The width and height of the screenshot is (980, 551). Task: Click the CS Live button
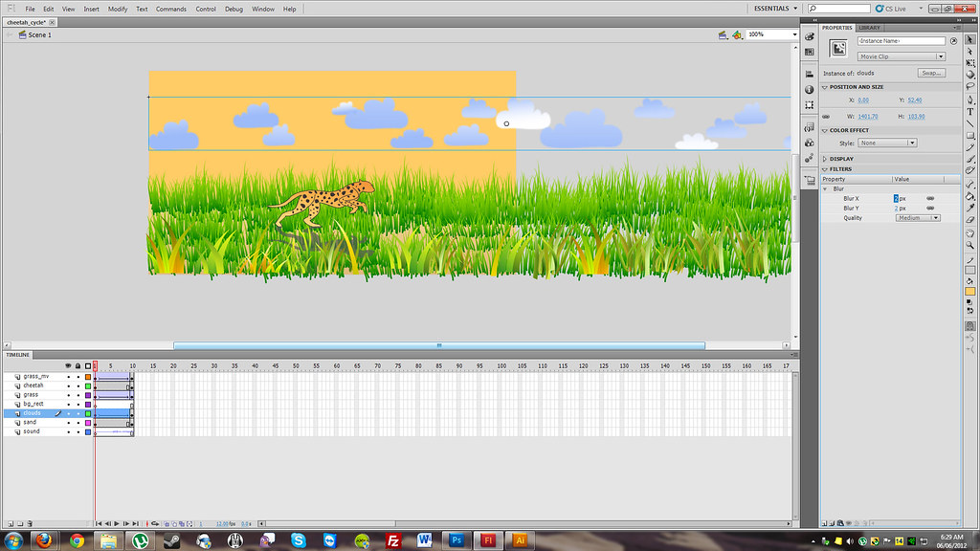click(x=891, y=9)
